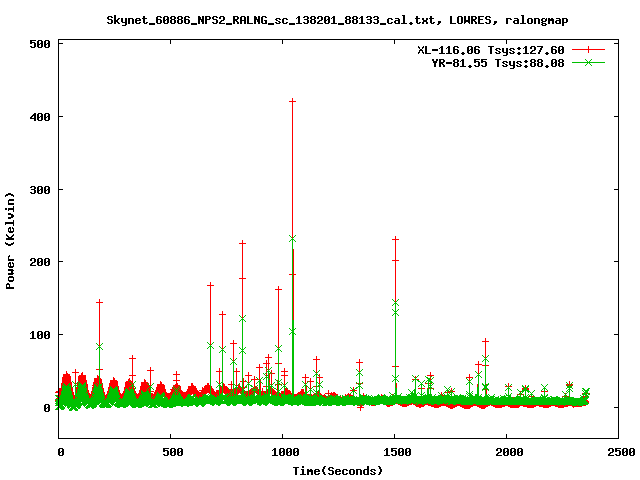Click the red plus legend line sample
This screenshot has width=640, height=480.
[x=588, y=50]
